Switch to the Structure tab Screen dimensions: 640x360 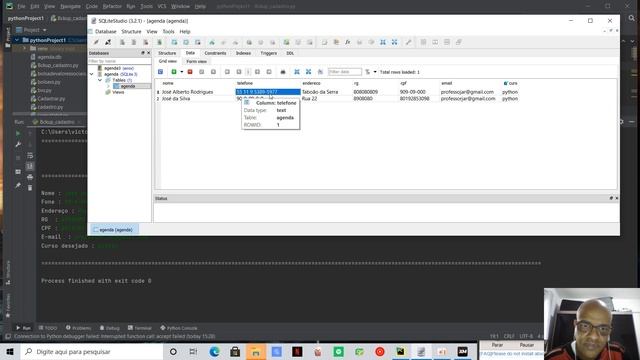point(167,53)
